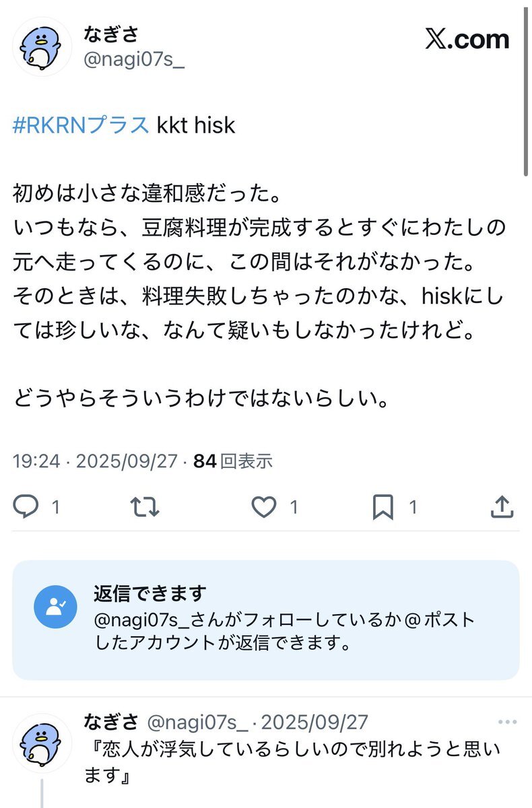Like the post with the heart icon
The height and width of the screenshot is (808, 532).
click(264, 507)
